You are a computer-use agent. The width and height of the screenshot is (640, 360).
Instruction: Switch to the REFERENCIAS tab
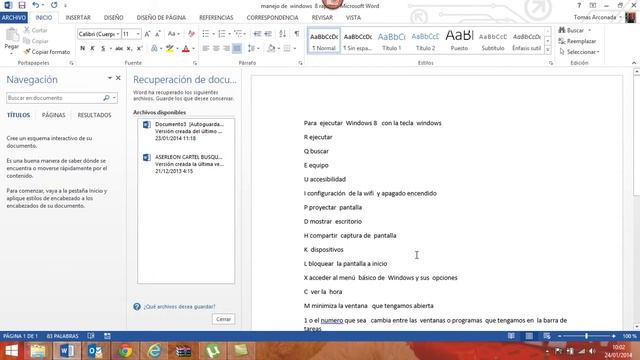tap(216, 18)
